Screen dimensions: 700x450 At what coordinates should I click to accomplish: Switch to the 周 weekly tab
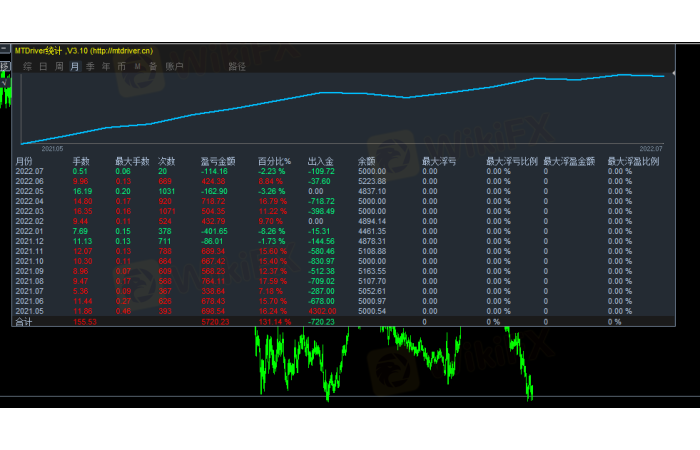tap(59, 67)
